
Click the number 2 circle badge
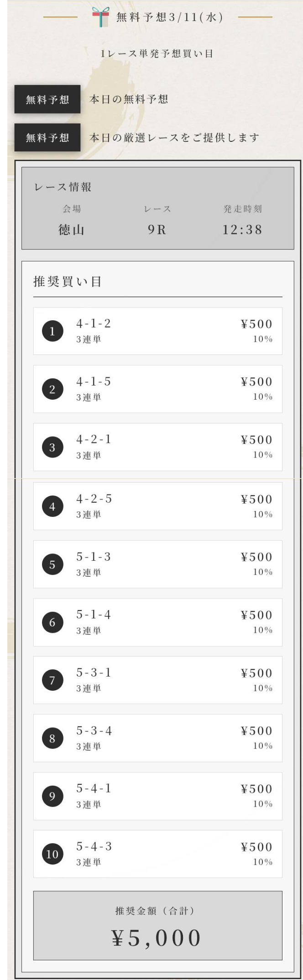52,389
